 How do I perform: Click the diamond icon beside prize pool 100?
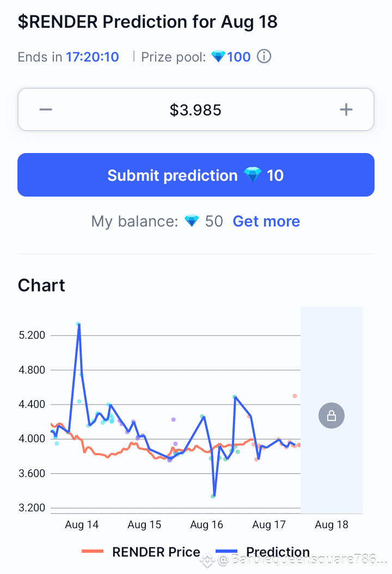218,57
